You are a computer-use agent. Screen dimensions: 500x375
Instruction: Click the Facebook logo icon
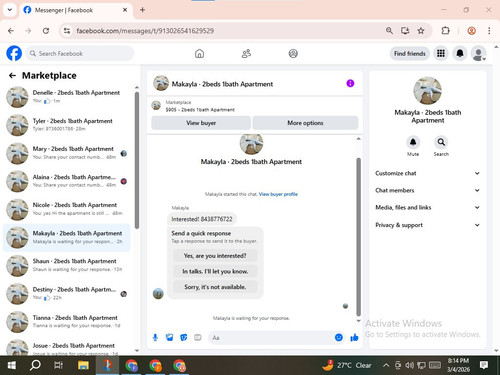14,53
